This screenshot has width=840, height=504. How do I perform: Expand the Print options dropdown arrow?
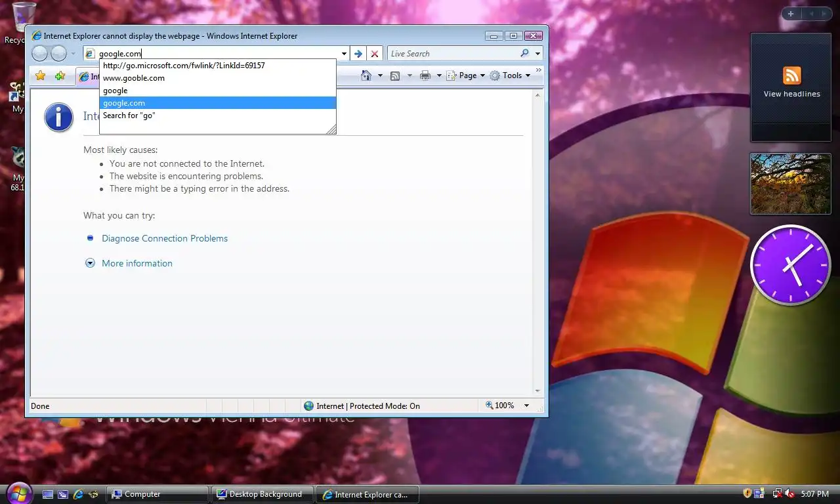pos(439,75)
